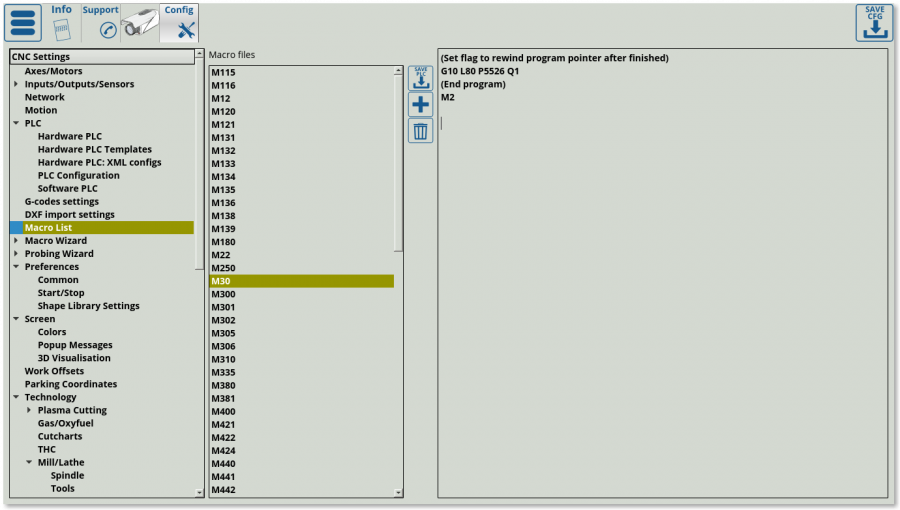Expand the Inputs/Outputs/Sensors node

[x=16, y=84]
